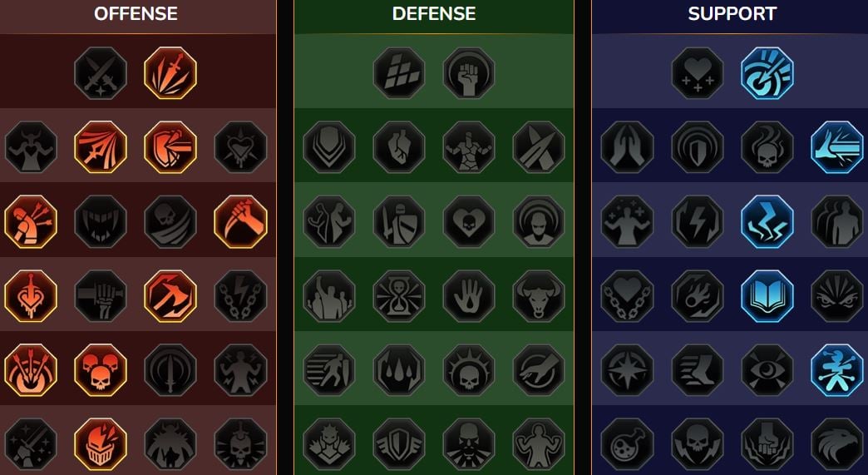Click the raised fist defense mastery
The width and height of the screenshot is (868, 475).
pyautogui.click(x=469, y=73)
